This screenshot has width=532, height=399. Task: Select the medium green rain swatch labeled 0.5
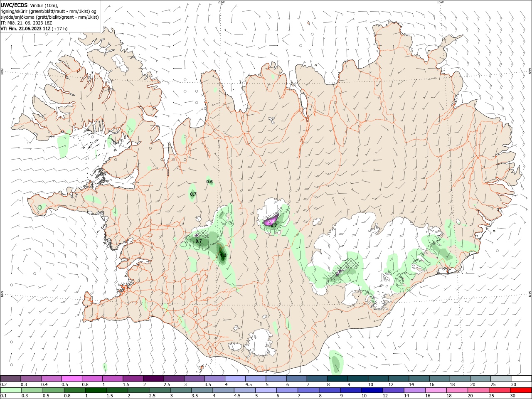53,390
